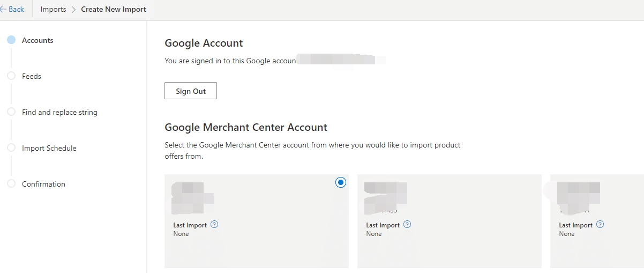Show Last Import help in third account card

click(x=600, y=225)
